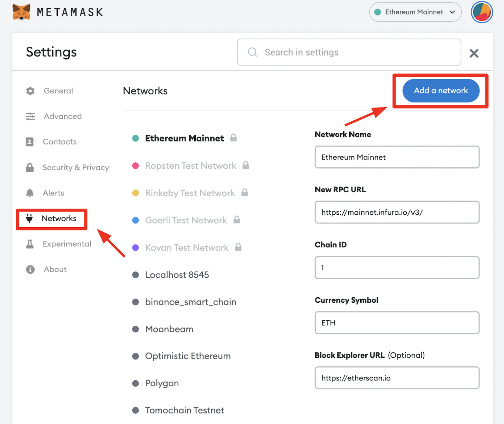Viewport: 504px width, 424px height.
Task: Click the Block Explorer URL input field
Action: [x=397, y=378]
